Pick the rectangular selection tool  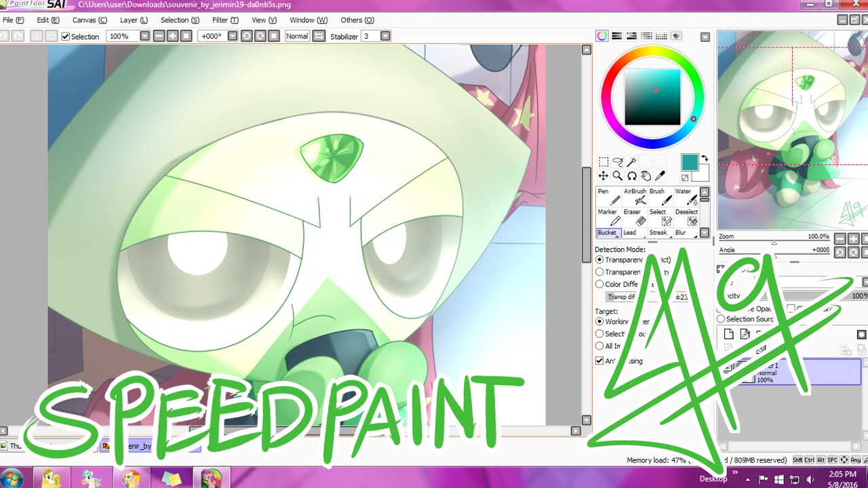coord(603,162)
